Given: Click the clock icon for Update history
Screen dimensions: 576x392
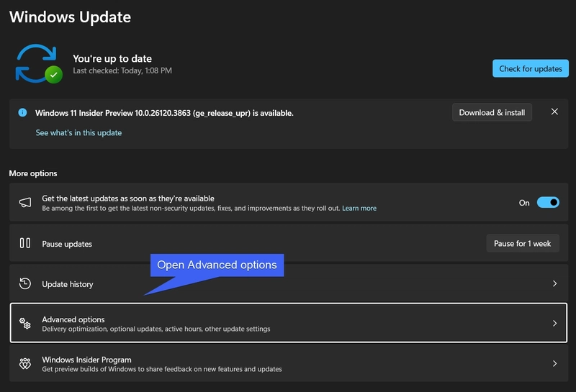Looking at the screenshot, I should click(25, 283).
